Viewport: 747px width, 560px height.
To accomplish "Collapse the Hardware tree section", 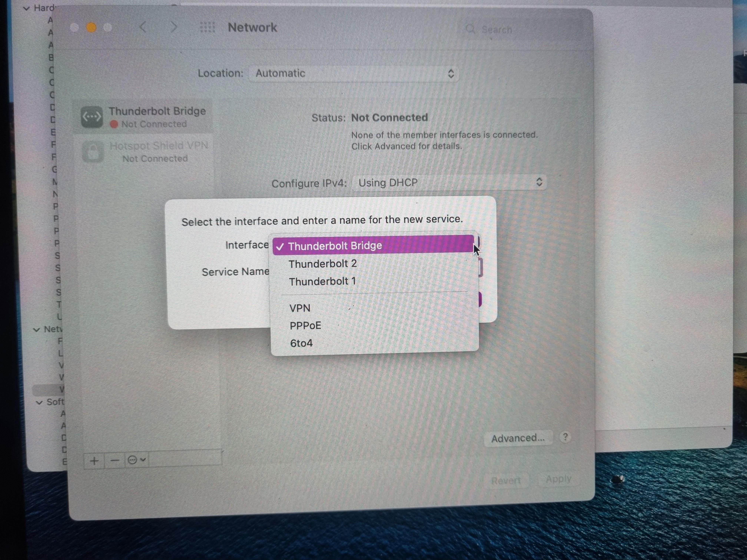I will pos(26,9).
